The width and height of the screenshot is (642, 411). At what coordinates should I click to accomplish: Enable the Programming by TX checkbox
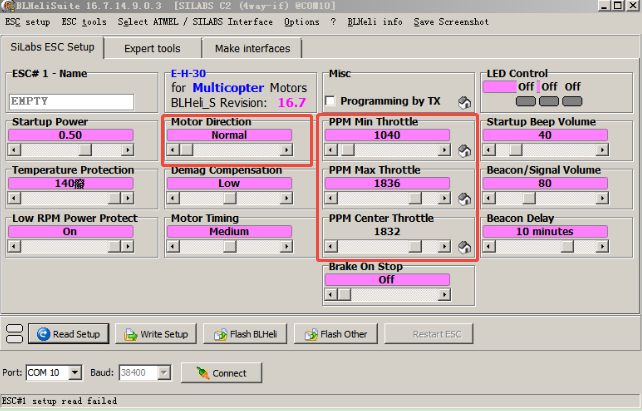[x=331, y=101]
